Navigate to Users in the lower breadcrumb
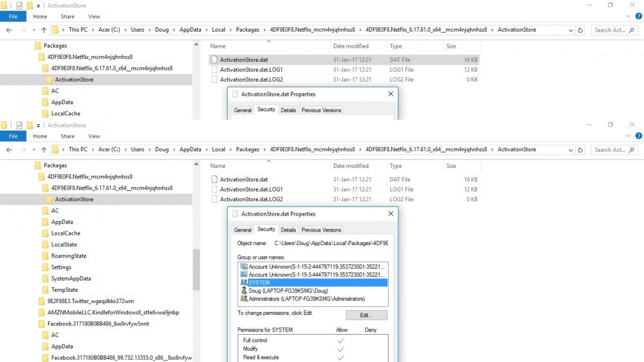Viewport: 644px width, 362px height. [x=138, y=150]
